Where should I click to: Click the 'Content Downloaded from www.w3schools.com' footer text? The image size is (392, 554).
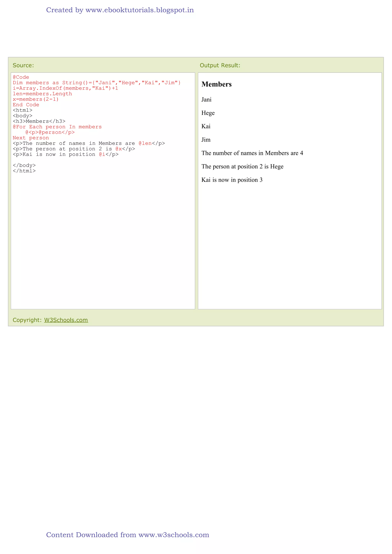click(x=128, y=535)
